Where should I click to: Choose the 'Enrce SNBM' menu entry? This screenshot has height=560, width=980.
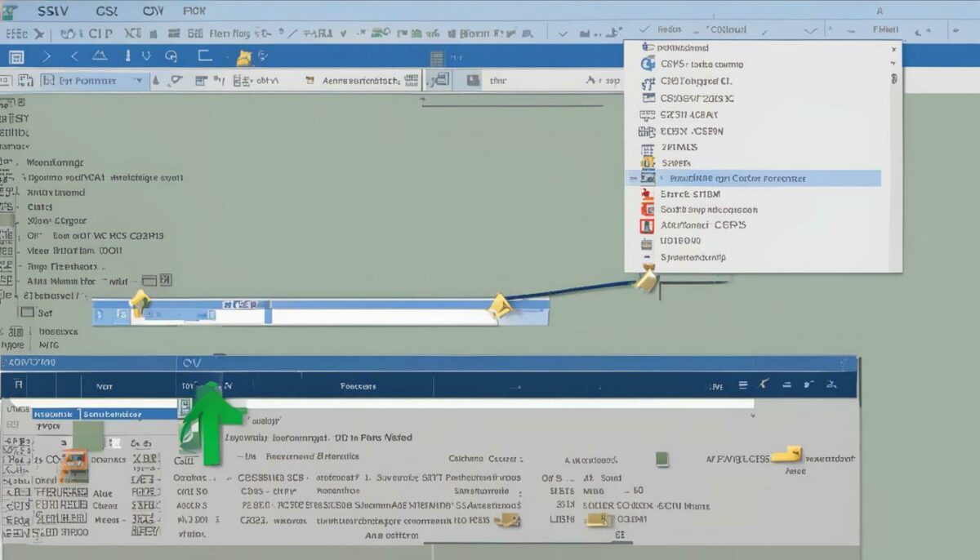[680, 194]
